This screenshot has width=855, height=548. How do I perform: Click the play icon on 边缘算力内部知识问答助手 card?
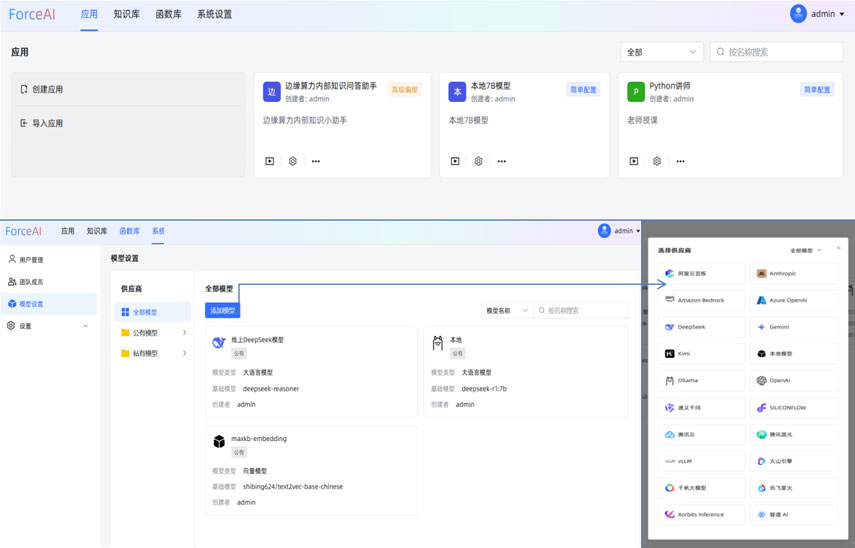pyautogui.click(x=270, y=161)
